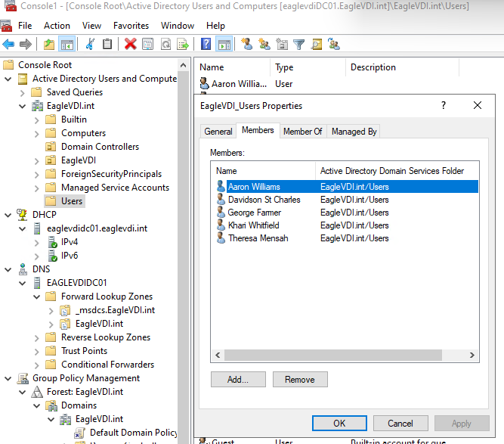Image resolution: width=504 pixels, height=444 pixels.
Task: Click the Export List toolbar icon
Action: coord(183,44)
